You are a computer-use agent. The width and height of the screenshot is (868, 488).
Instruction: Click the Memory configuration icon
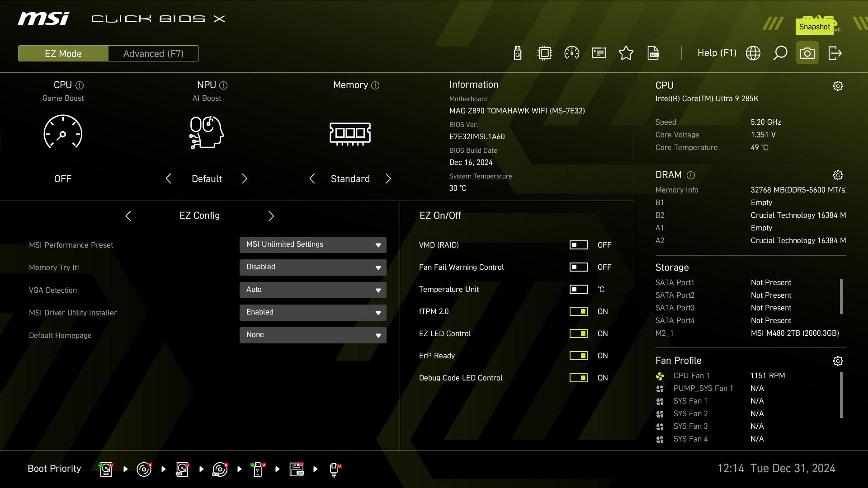[350, 133]
